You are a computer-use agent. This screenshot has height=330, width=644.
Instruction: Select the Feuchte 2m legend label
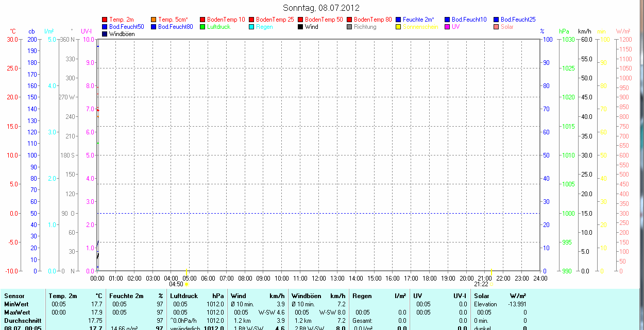pyautogui.click(x=418, y=20)
